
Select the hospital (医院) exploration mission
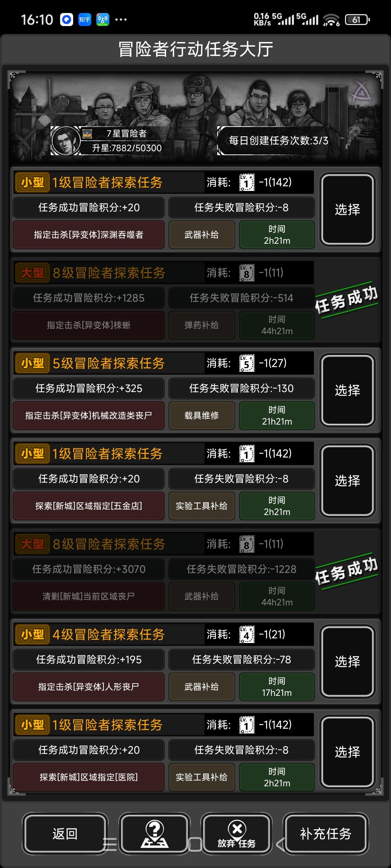pyautogui.click(x=348, y=752)
